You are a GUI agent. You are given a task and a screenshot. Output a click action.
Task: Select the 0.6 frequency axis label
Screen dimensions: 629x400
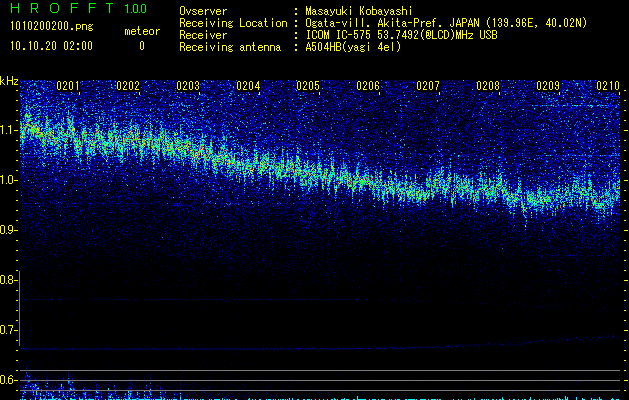(x=9, y=380)
